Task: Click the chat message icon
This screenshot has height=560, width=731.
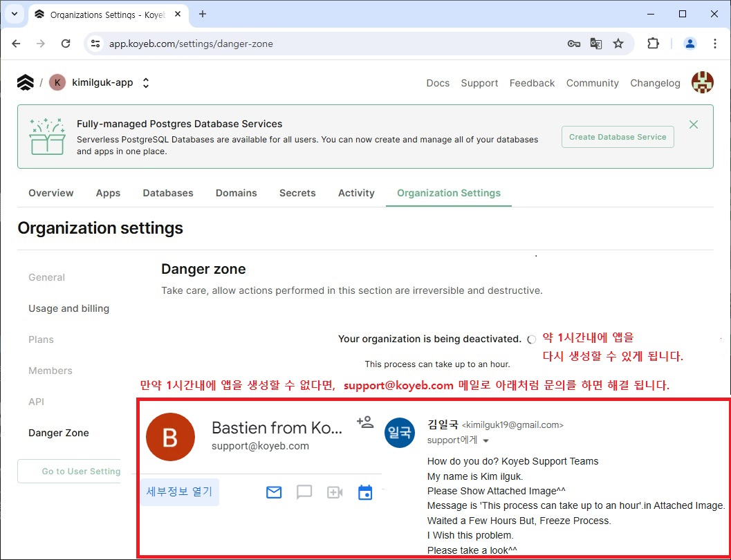Action: tap(304, 492)
